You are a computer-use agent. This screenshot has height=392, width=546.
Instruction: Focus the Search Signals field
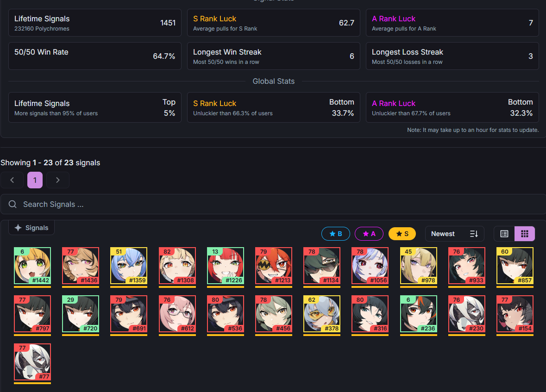(x=273, y=205)
